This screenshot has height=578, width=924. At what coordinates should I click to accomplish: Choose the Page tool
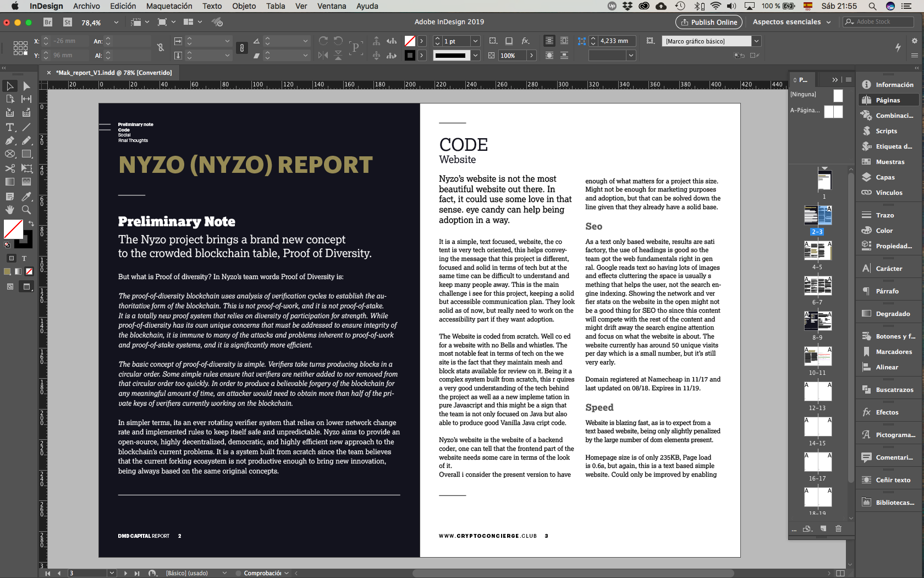10,99
